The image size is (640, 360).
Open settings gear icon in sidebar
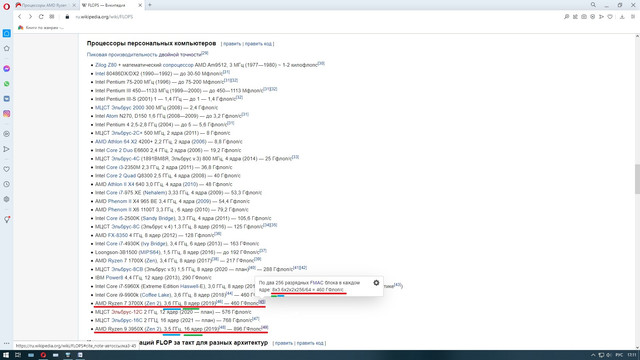pyautogui.click(x=7, y=199)
